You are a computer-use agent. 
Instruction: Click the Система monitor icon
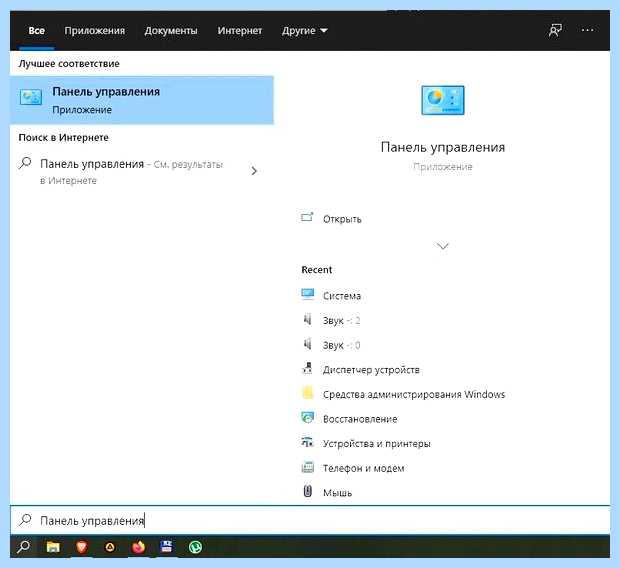pos(307,294)
